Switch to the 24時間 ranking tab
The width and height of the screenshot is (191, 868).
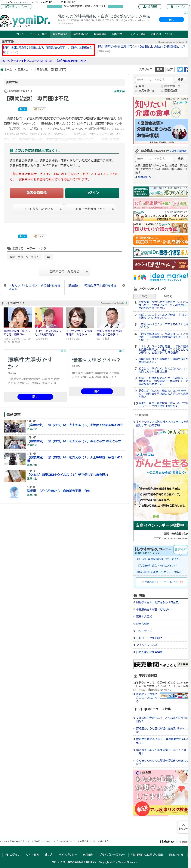[168, 296]
